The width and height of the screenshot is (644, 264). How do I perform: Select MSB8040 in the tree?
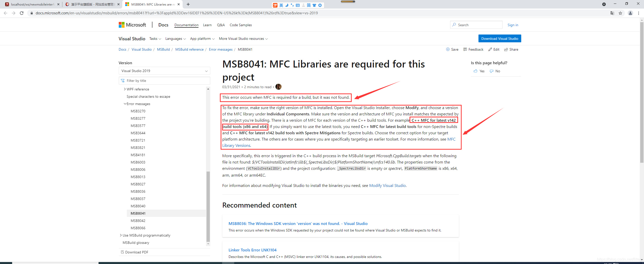point(138,206)
